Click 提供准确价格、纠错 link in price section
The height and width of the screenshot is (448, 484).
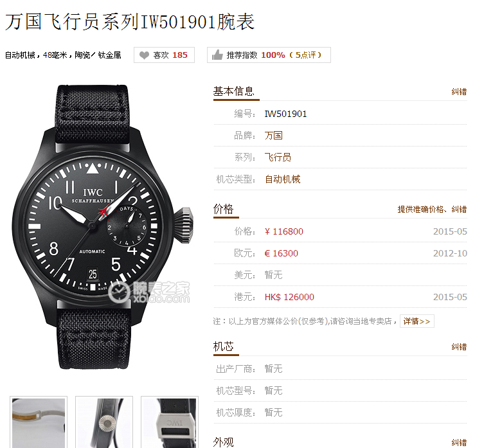click(x=432, y=210)
